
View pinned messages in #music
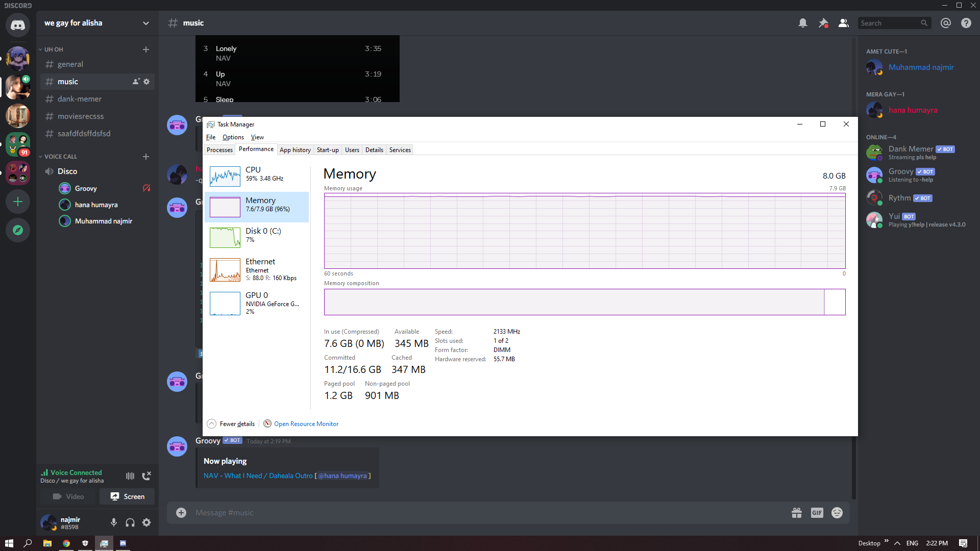[823, 23]
